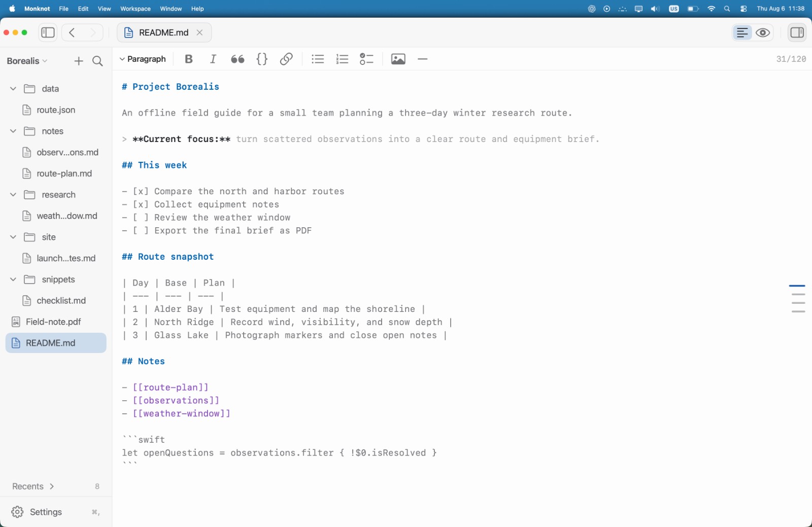Open macOS Control Center
The image size is (812, 527).
(x=743, y=9)
